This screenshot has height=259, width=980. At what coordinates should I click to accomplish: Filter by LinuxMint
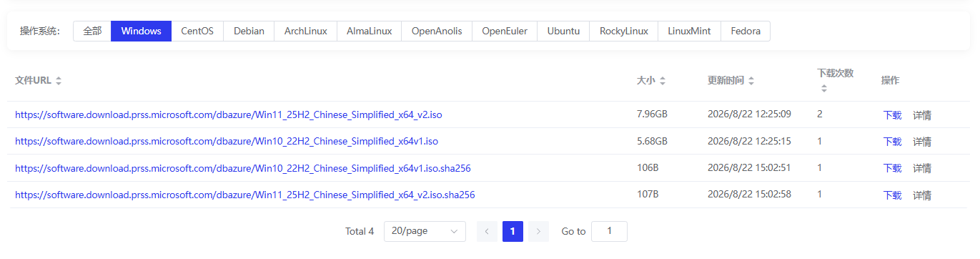689,31
